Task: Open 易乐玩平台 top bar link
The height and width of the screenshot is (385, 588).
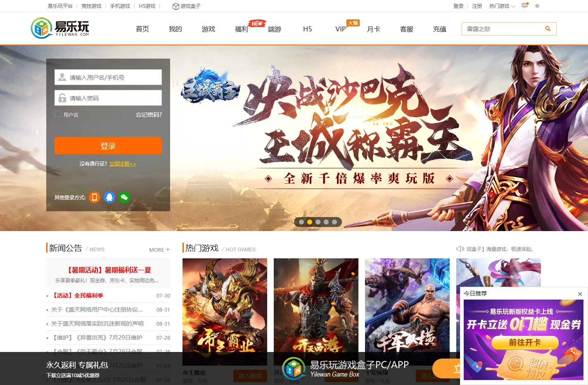Action: (60, 6)
